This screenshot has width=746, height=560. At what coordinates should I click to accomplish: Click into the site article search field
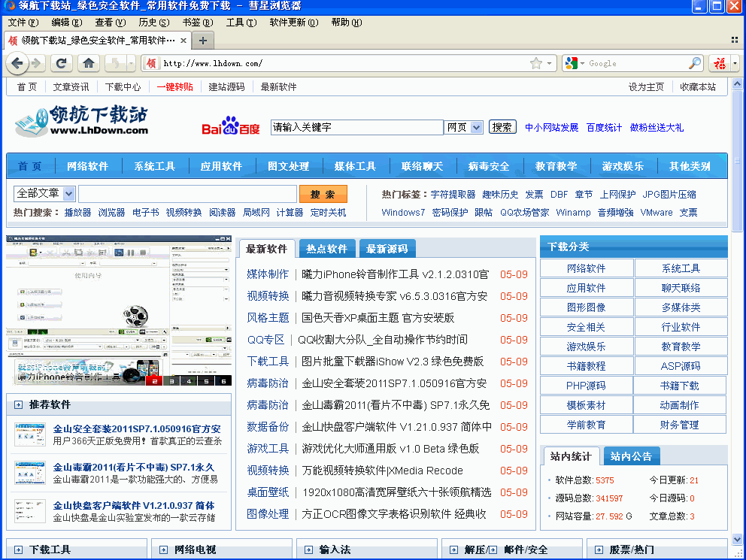[x=187, y=194]
